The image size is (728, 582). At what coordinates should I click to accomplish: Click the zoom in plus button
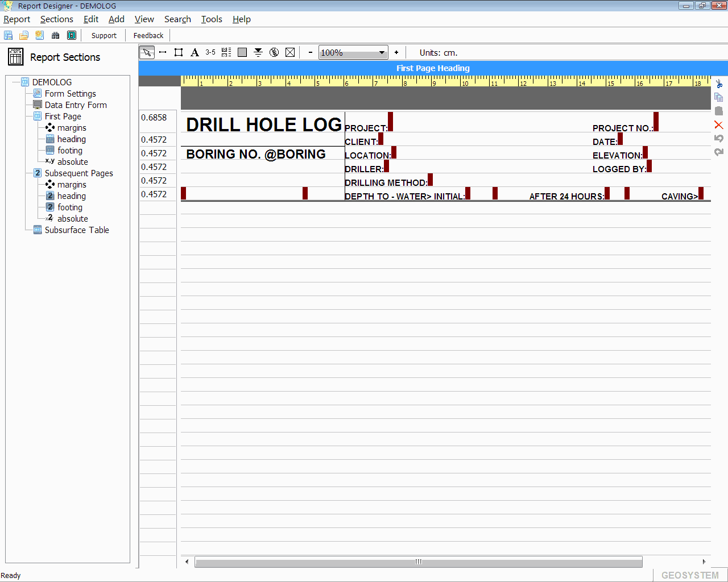(396, 52)
